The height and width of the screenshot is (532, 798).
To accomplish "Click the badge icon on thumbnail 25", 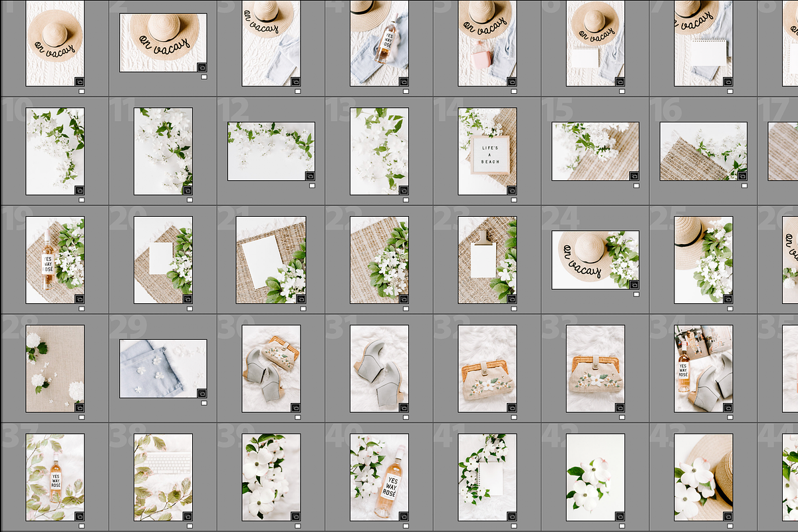I will tap(728, 299).
